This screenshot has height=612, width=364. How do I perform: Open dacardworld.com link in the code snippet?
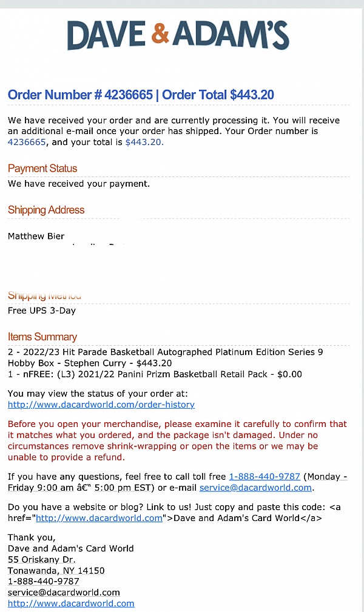point(99,518)
